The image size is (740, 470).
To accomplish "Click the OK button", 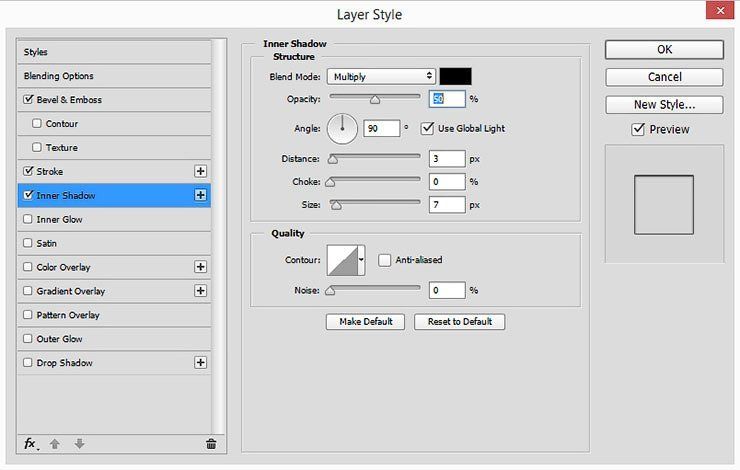I will [x=664, y=50].
